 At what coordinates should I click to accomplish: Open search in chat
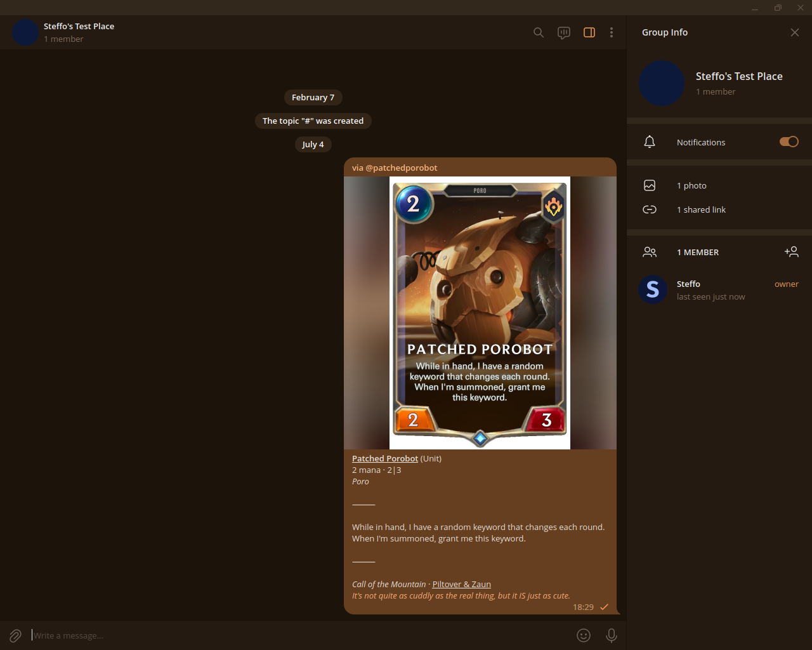539,32
